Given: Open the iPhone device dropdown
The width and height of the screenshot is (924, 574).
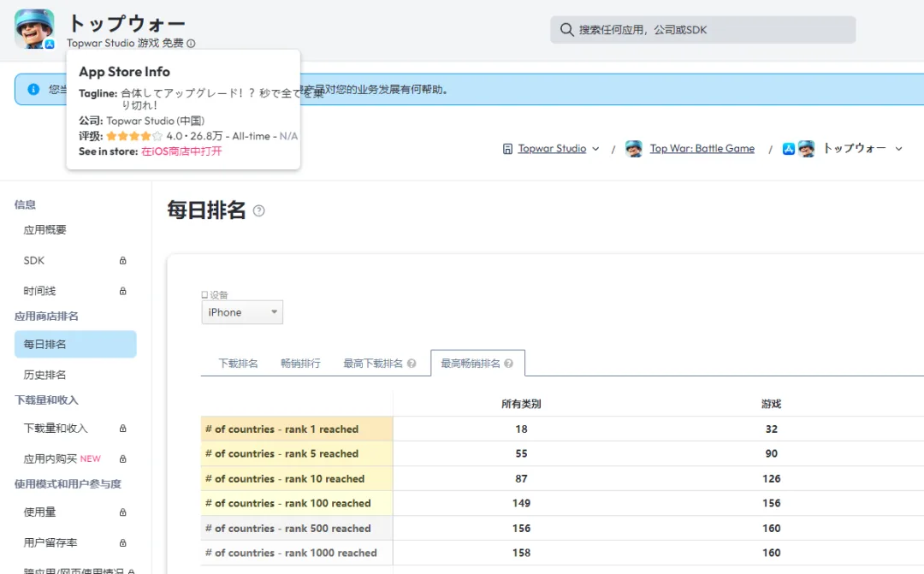Looking at the screenshot, I should click(242, 312).
